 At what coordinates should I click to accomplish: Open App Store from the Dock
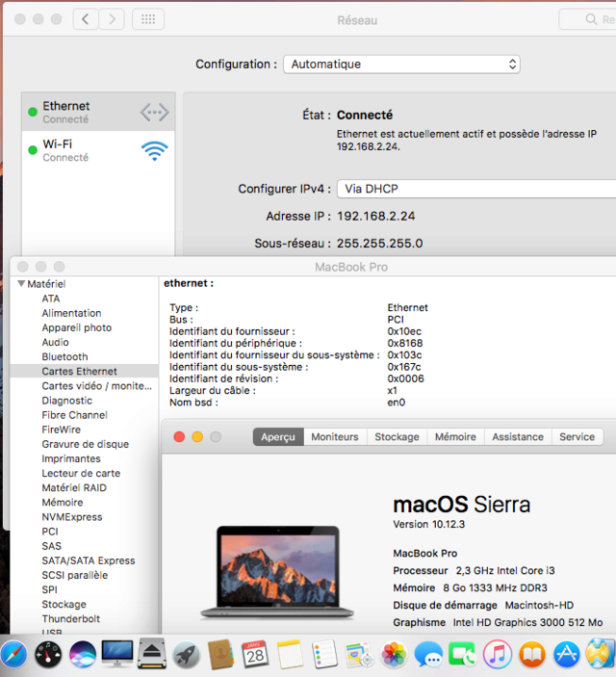click(566, 655)
